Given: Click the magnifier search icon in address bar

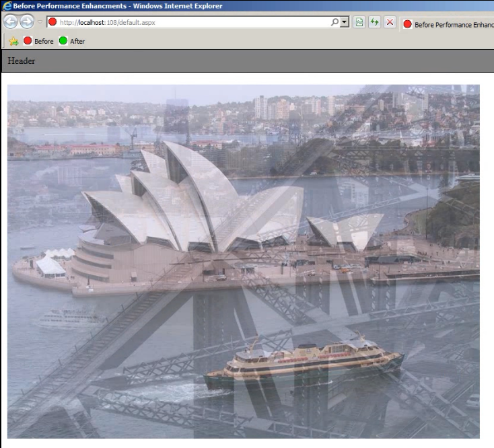Looking at the screenshot, I should point(334,22).
